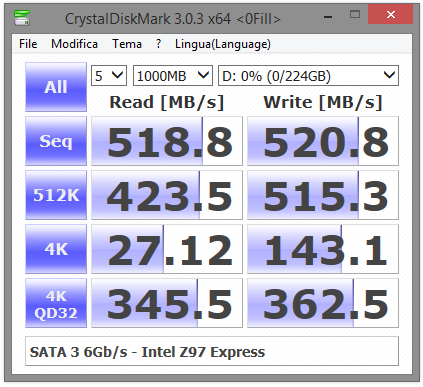Image resolution: width=423 pixels, height=387 pixels.
Task: Open the ? help menu
Action: [x=158, y=44]
